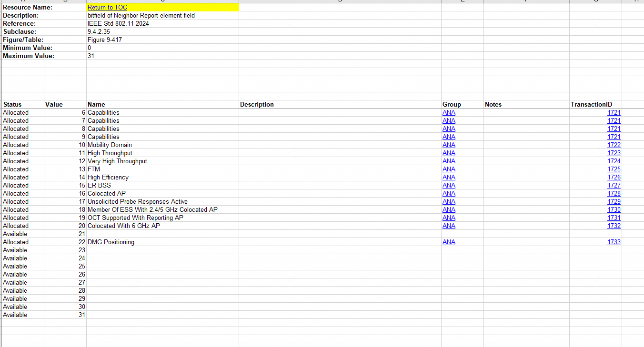644x347 pixels.
Task: Select the High Throughput name cell
Action: tap(110, 153)
